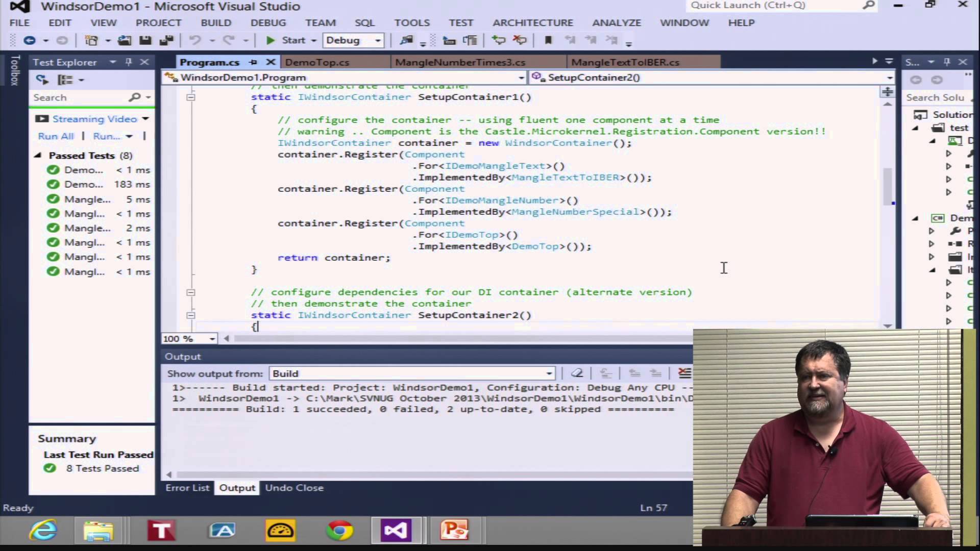Open the BUILD menu

216,23
